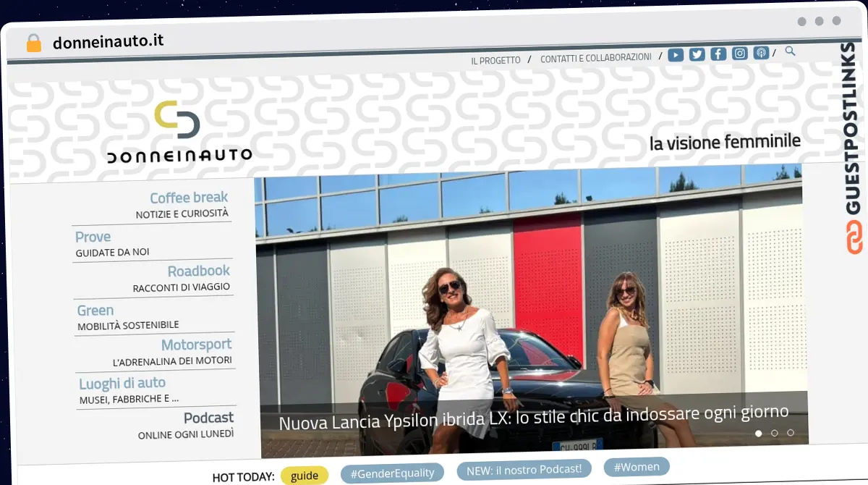Viewport: 868px width, 485px height.
Task: Open the Il Progetto page
Action: (495, 61)
